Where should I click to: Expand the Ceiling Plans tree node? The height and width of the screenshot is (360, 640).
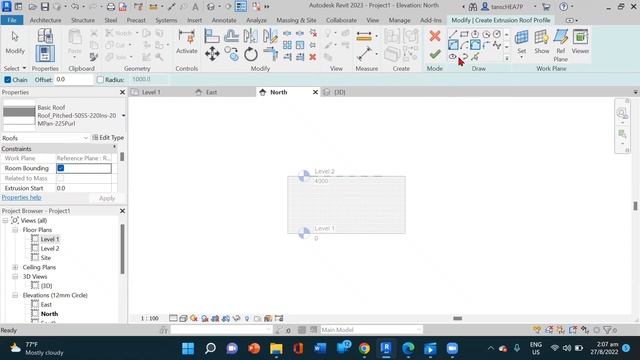(15, 267)
